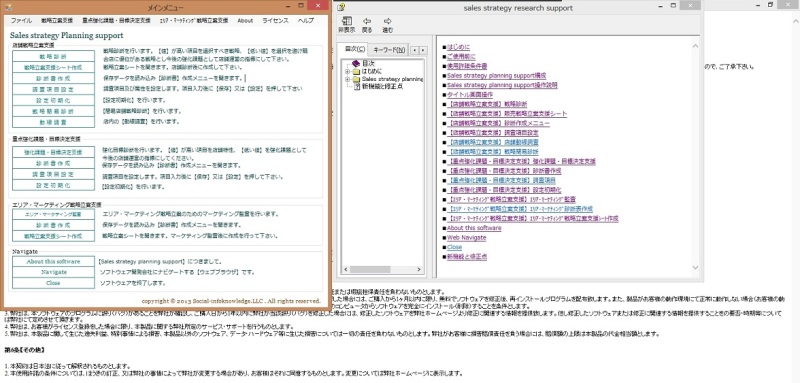This screenshot has height=383, width=800.
Task: Click 調査項目設定 in 重点強化課題 group
Action: (x=54, y=175)
